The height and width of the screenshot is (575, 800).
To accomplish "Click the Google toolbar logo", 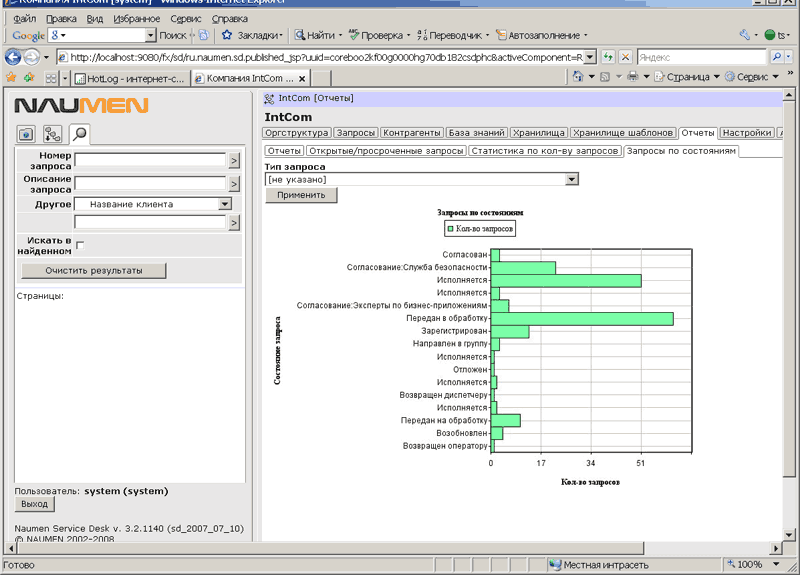I will point(29,36).
